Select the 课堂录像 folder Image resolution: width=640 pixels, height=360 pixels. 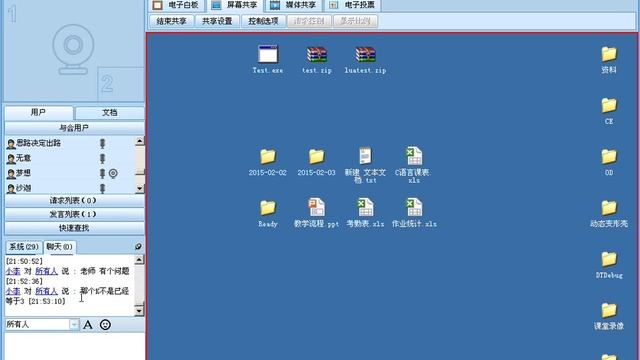[x=609, y=316]
